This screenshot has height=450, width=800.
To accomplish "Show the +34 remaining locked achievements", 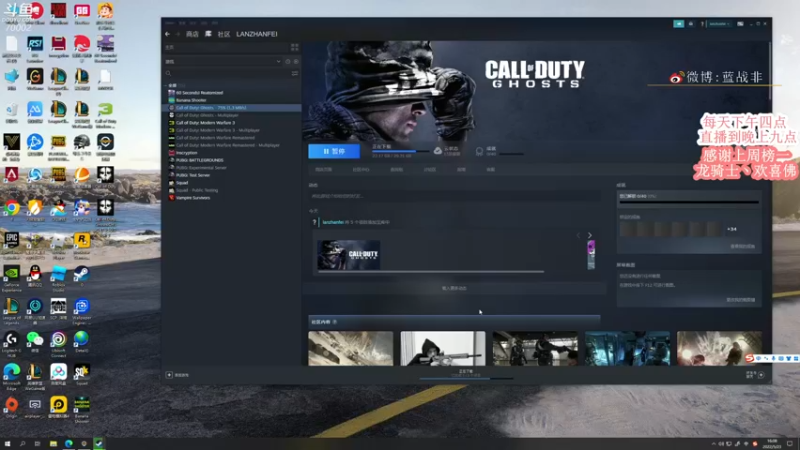I will (x=732, y=229).
